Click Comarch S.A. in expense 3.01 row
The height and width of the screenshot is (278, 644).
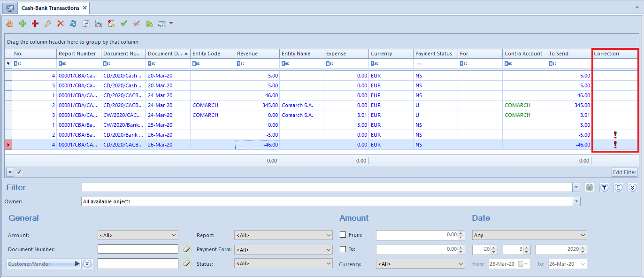[x=297, y=115]
